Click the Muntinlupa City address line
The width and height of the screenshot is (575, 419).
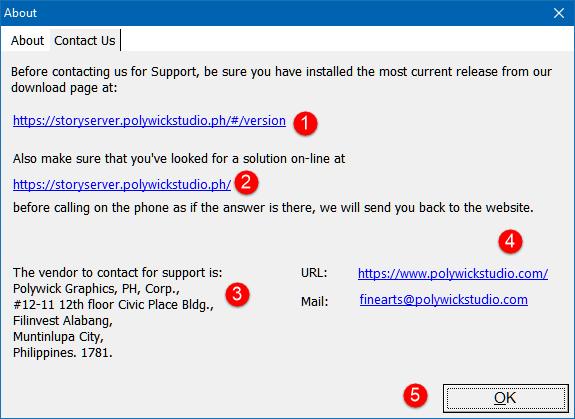[58, 337]
